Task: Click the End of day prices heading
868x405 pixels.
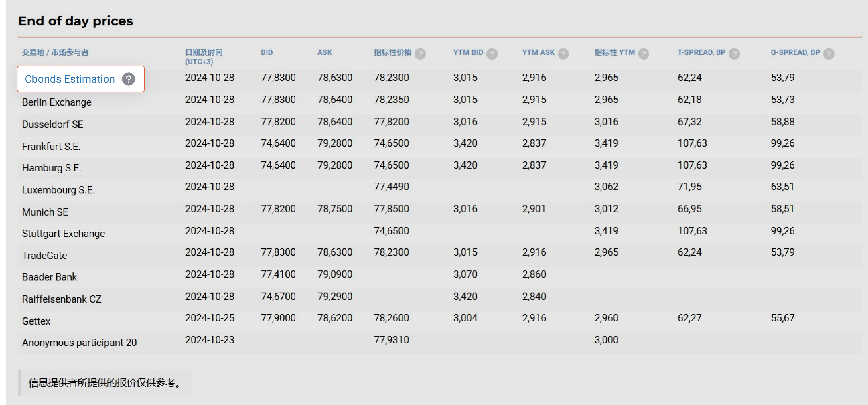Action: pos(76,21)
